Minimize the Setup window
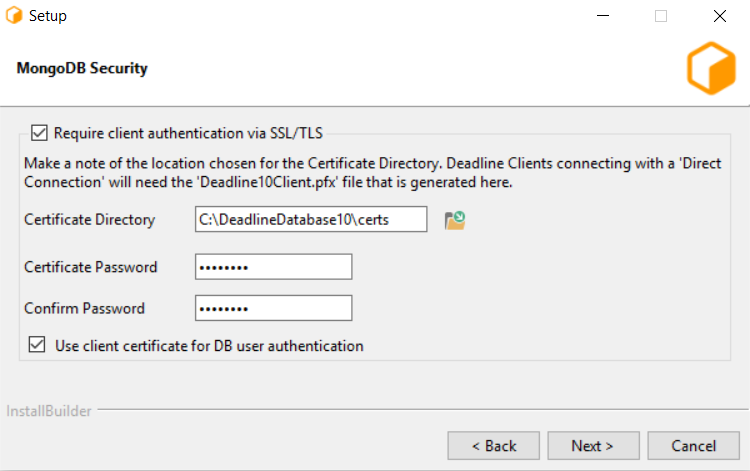Viewport: 750px width, 471px height. [602, 16]
